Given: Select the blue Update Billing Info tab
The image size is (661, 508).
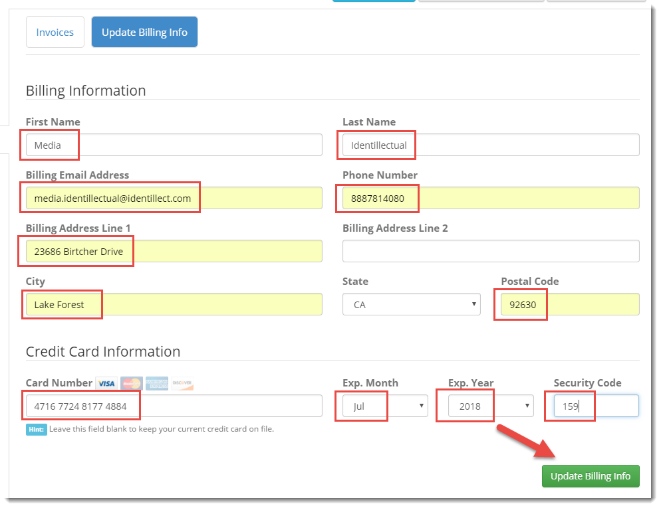Looking at the screenshot, I should pyautogui.click(x=145, y=32).
